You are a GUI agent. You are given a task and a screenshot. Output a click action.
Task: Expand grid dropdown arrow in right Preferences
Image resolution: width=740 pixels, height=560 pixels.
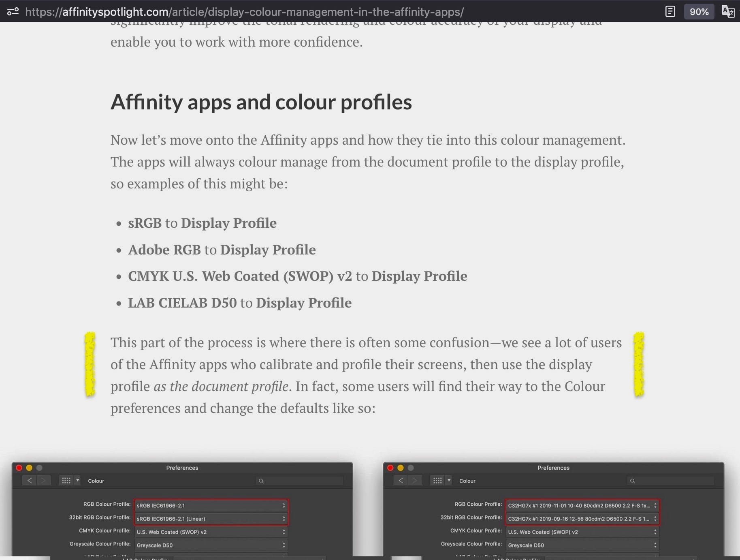pos(449,481)
